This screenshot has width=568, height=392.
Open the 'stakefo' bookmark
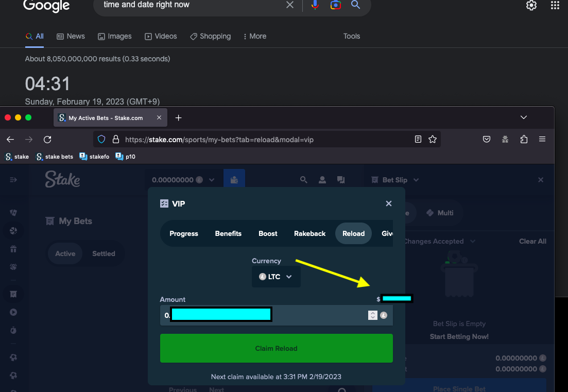(x=94, y=157)
